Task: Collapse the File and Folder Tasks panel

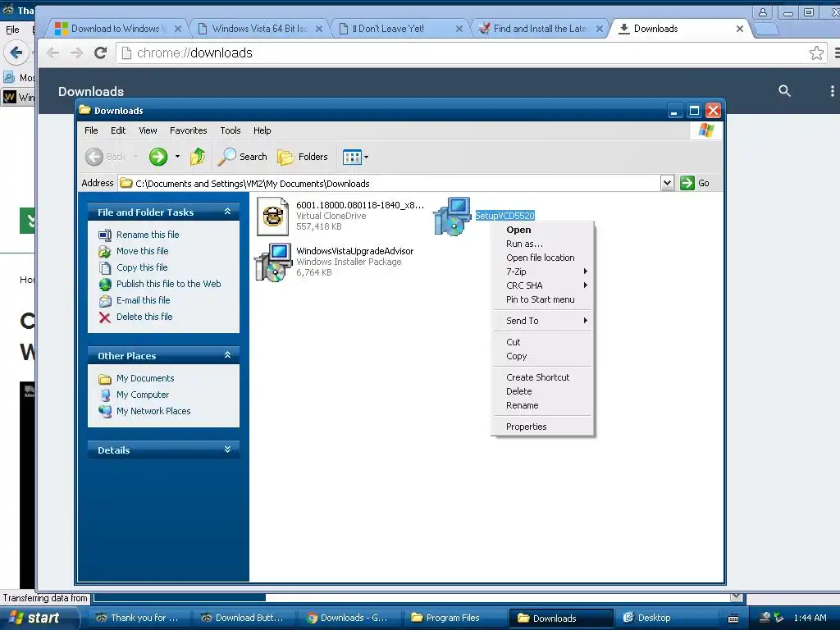Action: (x=228, y=212)
